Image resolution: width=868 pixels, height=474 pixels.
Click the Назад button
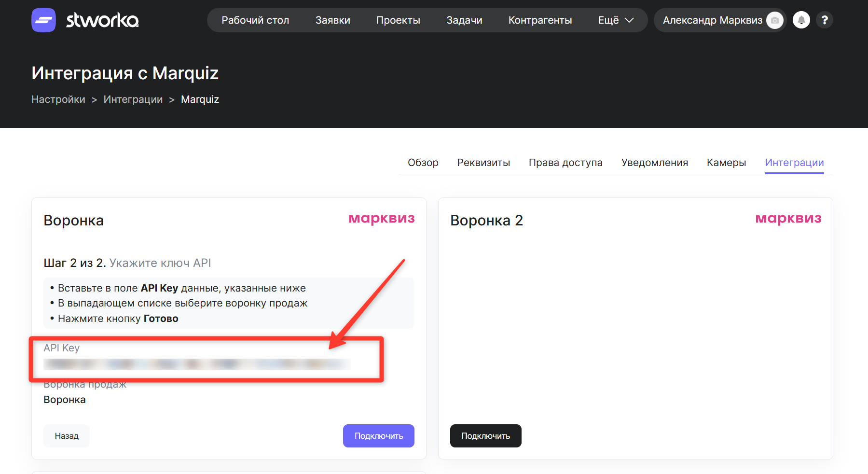[x=67, y=436]
